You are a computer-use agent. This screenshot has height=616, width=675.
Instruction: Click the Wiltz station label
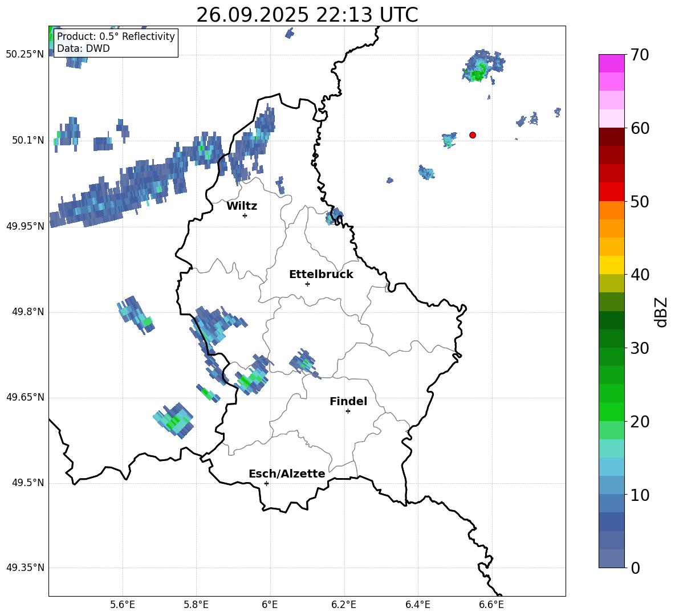point(242,206)
